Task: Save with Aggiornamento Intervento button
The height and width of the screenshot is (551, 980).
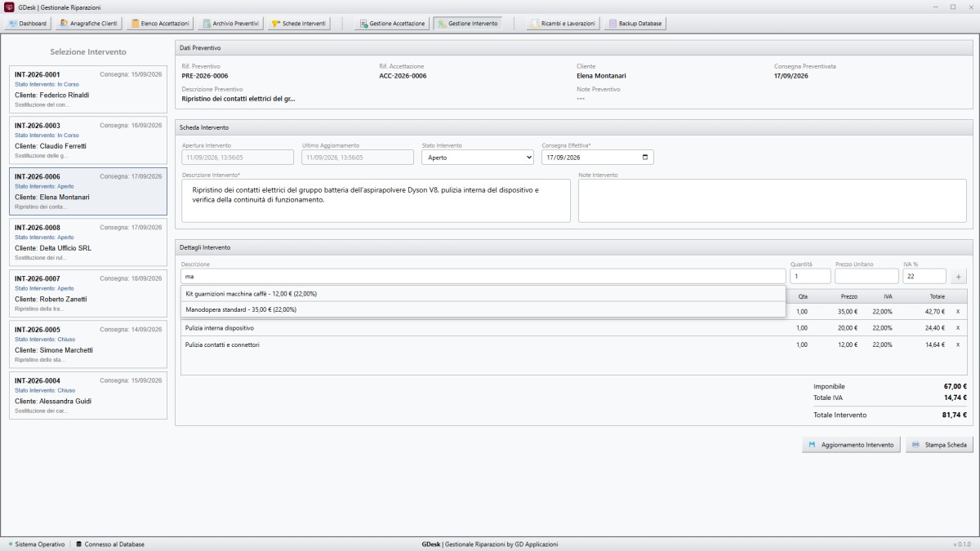Action: 852,445
